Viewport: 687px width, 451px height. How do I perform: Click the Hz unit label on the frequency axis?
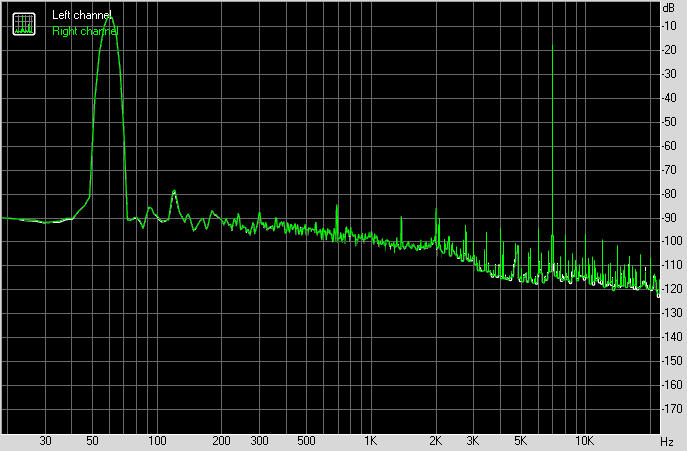tap(666, 441)
